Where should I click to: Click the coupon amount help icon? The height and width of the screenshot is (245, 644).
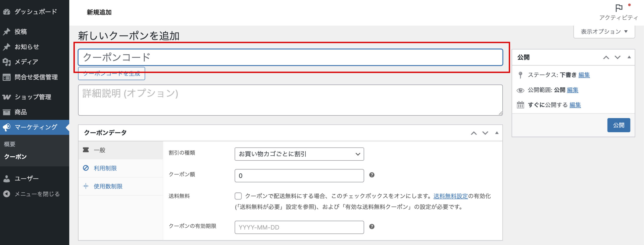(x=372, y=175)
